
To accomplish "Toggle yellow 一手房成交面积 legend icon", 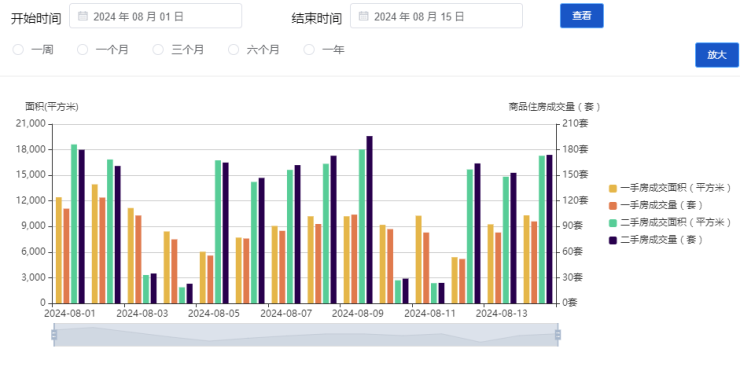I will tap(613, 188).
